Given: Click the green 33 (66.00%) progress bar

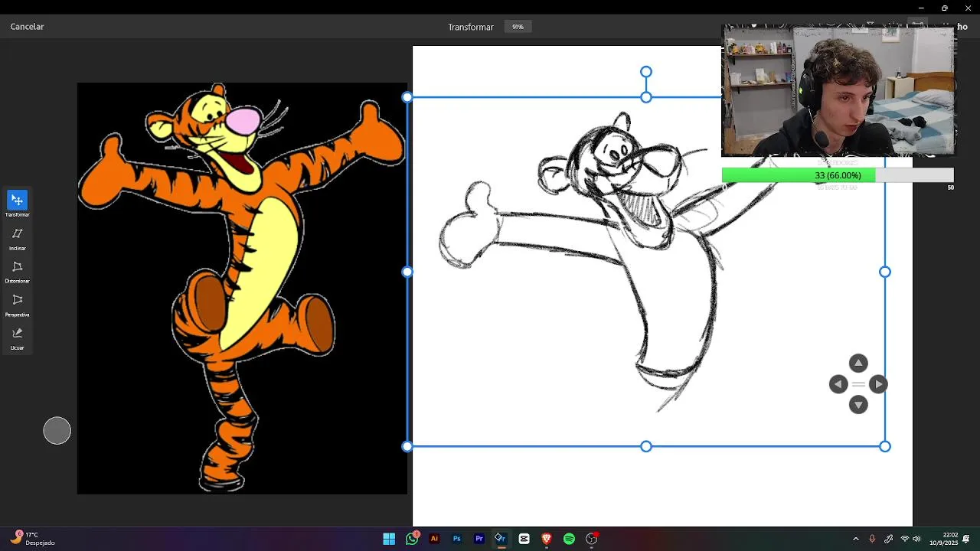Looking at the screenshot, I should (838, 175).
